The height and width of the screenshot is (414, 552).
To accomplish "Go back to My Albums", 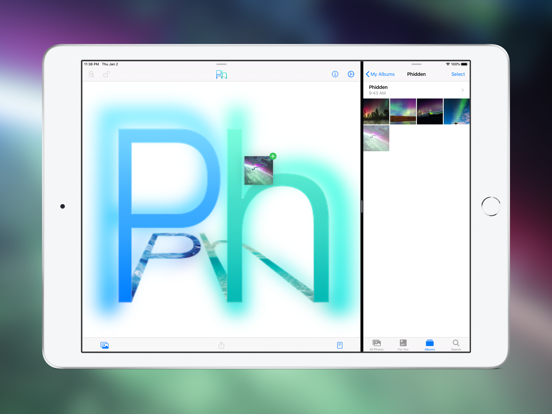I will (x=380, y=74).
